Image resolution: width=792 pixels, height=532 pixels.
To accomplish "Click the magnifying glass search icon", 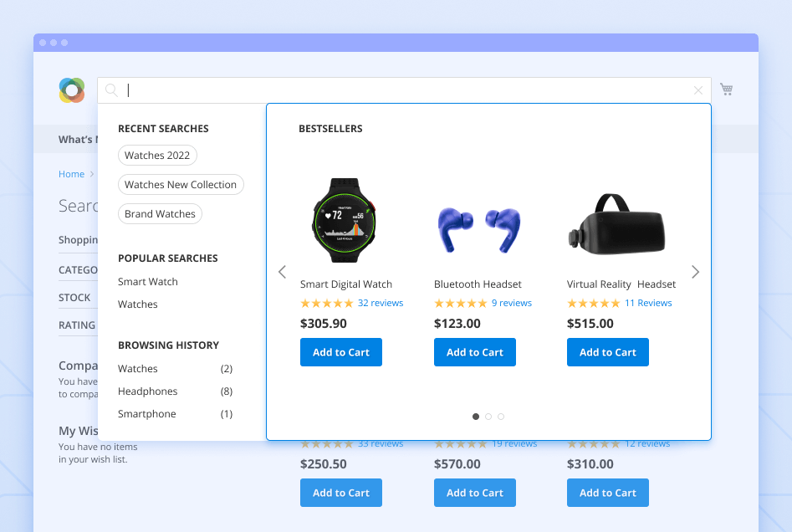I will pos(111,90).
